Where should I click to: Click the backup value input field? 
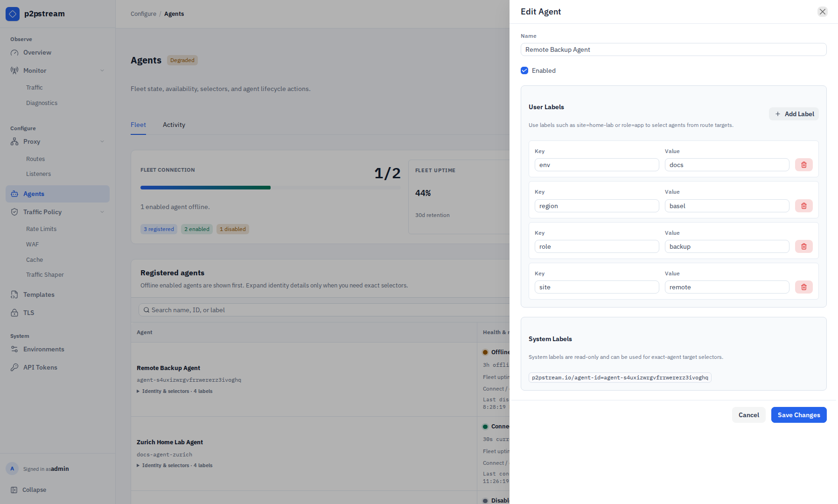coord(727,246)
